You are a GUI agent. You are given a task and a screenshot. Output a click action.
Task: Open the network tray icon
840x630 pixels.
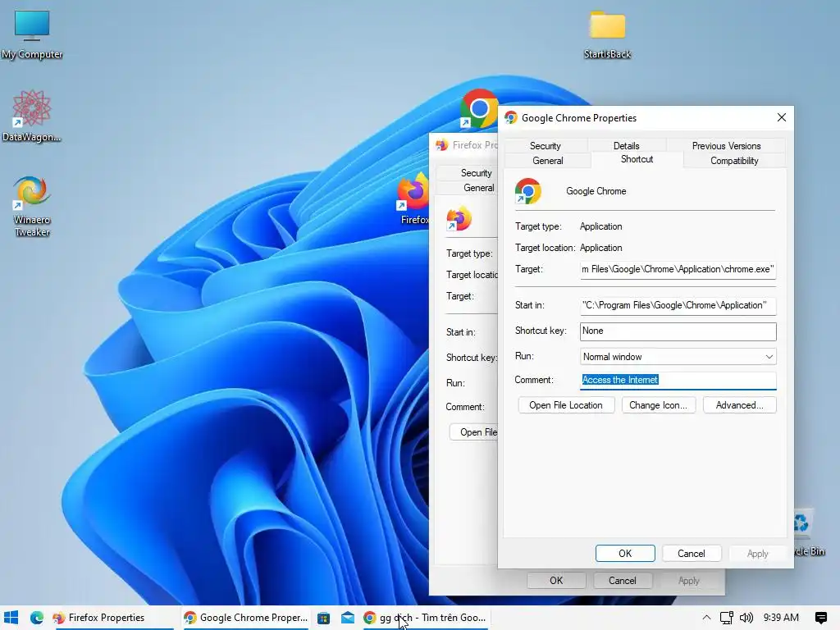point(727,618)
